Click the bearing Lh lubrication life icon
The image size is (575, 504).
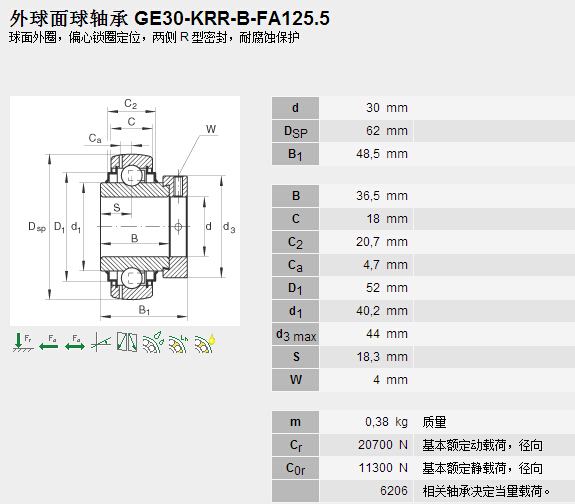pos(179,343)
